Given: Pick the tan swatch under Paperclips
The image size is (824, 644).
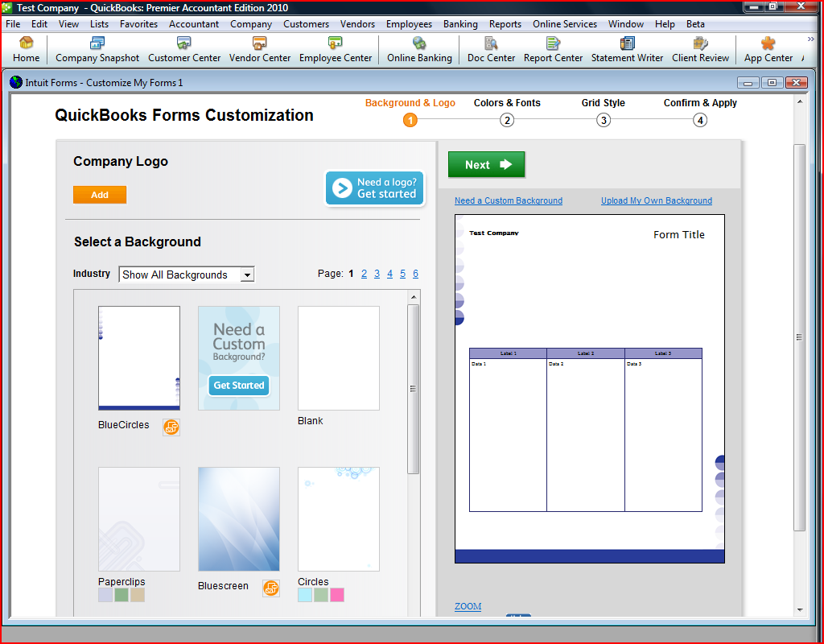Looking at the screenshot, I should [138, 595].
